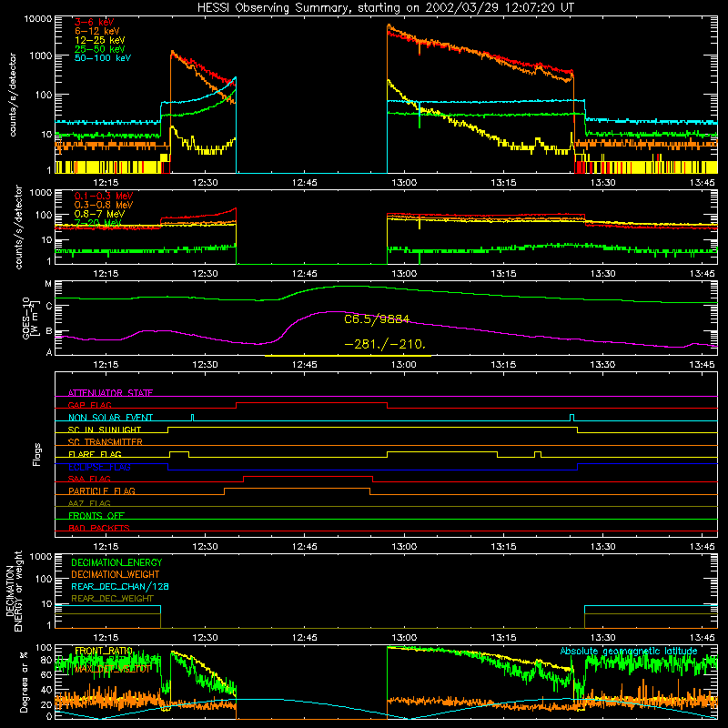Select the SAA_FLAG label
This screenshot has width=728, height=728.
pos(89,480)
